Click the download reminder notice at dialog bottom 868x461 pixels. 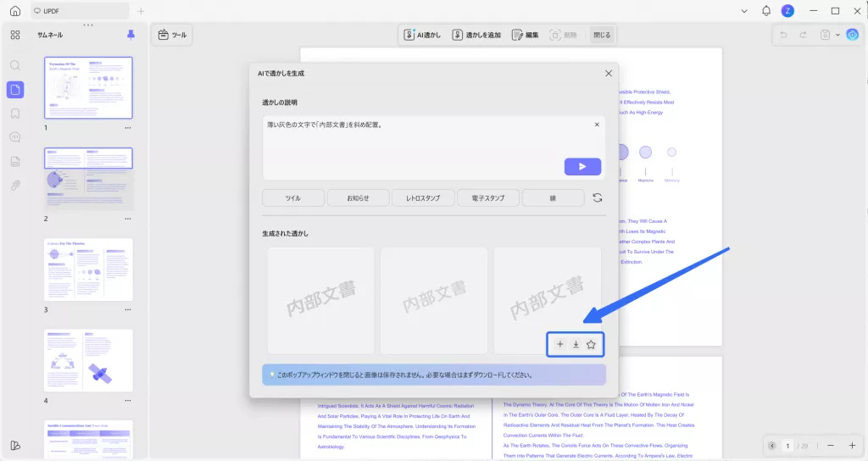point(434,375)
